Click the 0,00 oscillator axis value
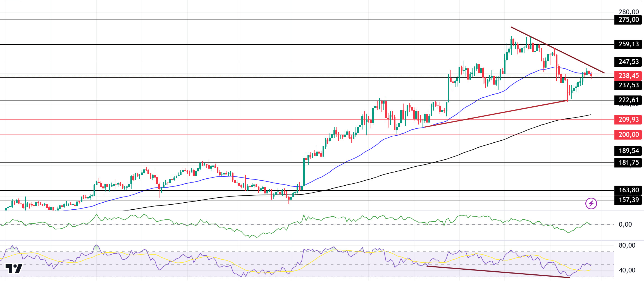Screen dimensions: 644x285 (625, 225)
